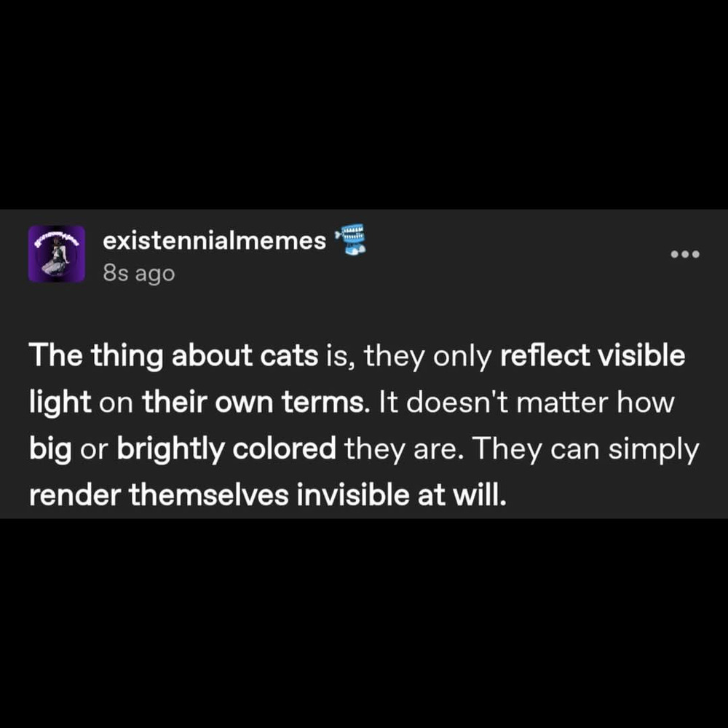Open the existennialmemes purple avatar
Viewport: 728px width, 728px height.
57,254
